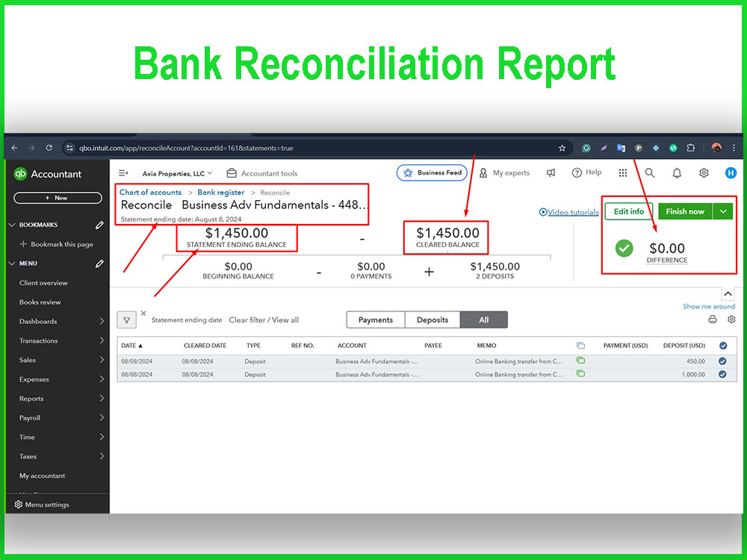
Task: Collapse the BOOKMARKS section
Action: [12, 225]
